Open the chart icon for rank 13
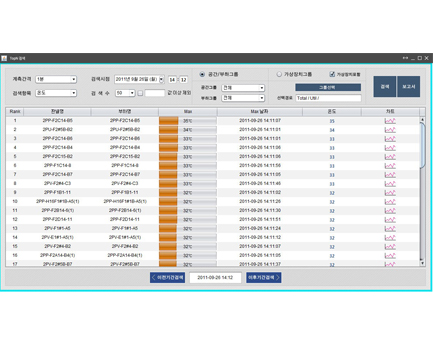 (390, 229)
